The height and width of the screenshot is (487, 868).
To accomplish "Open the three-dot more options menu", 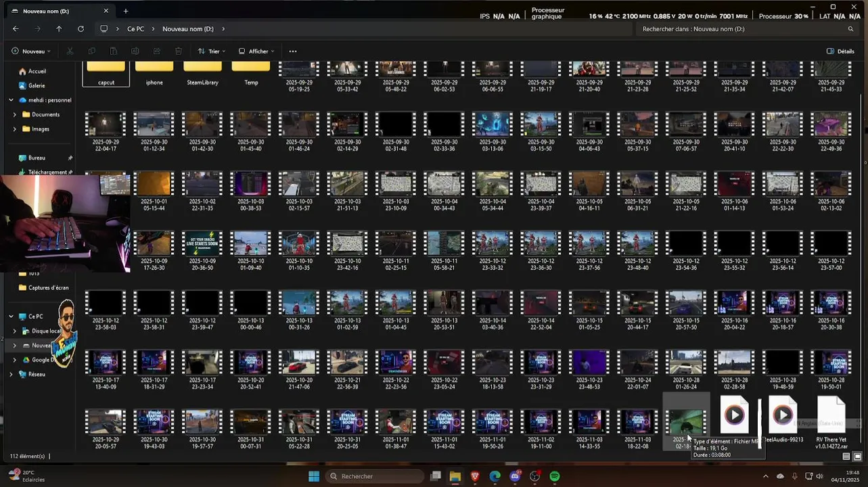I will pos(292,51).
